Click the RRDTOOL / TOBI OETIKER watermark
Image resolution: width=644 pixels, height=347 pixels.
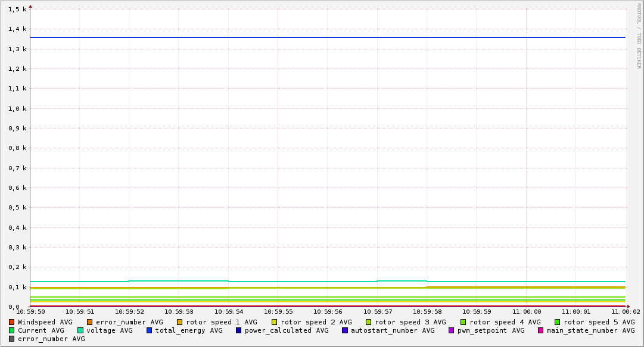[x=639, y=36]
